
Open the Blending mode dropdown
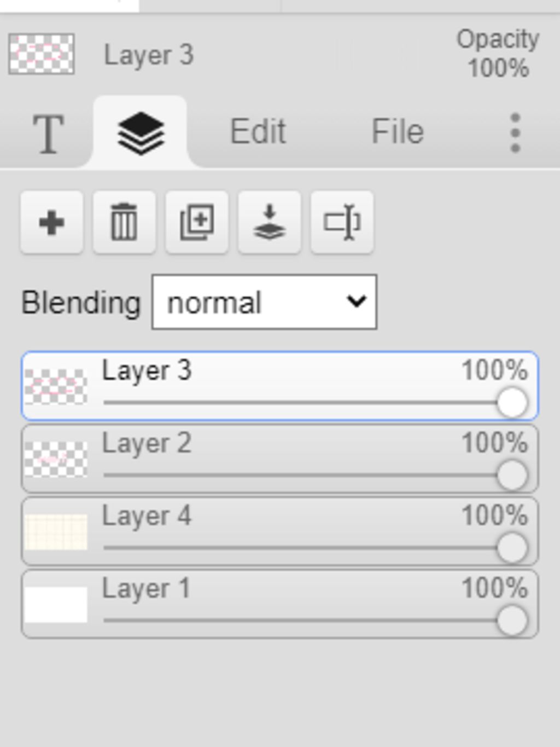(x=264, y=302)
